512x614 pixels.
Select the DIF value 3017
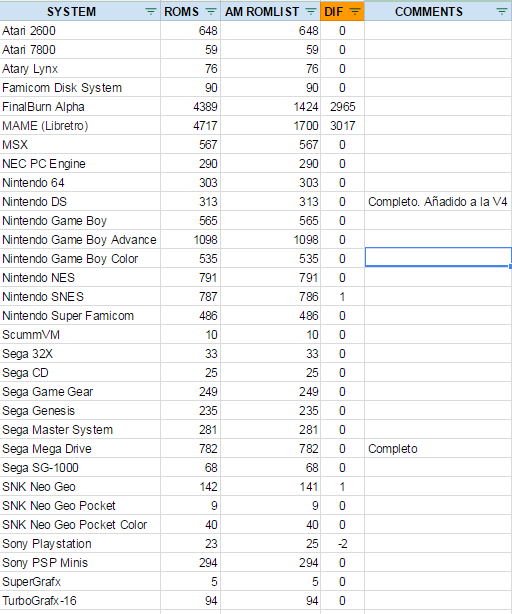[343, 126]
